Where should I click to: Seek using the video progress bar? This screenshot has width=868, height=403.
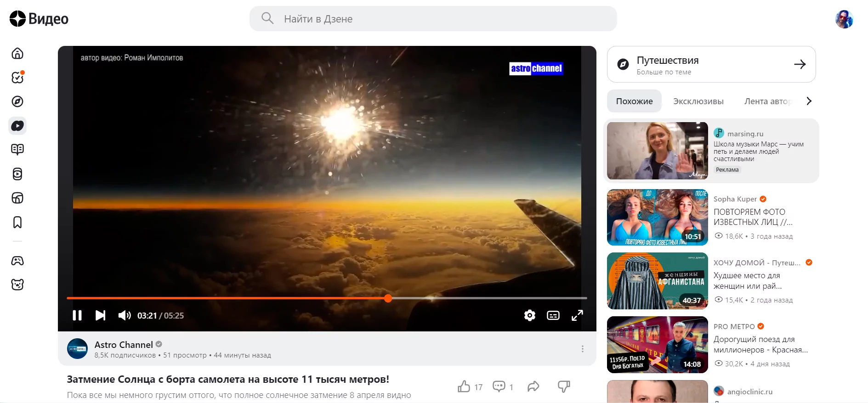click(327, 298)
